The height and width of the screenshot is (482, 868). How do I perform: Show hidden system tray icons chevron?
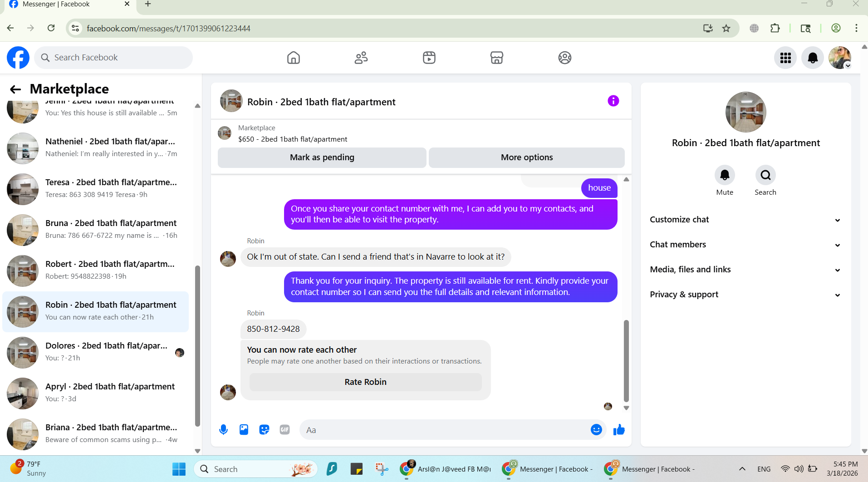(x=742, y=469)
